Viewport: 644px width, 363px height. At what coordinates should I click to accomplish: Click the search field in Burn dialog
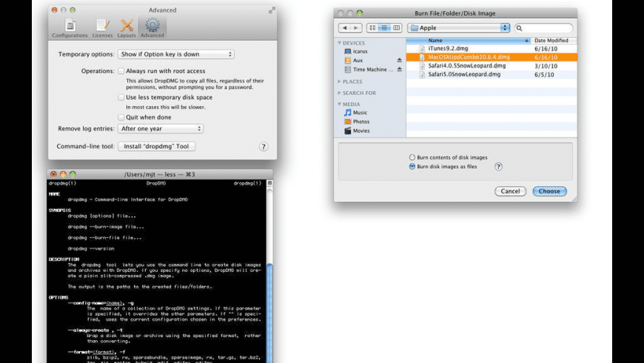(543, 28)
